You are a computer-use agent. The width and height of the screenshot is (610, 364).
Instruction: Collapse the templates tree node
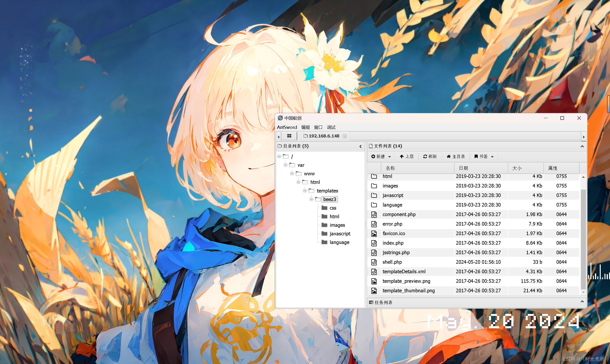coord(305,191)
